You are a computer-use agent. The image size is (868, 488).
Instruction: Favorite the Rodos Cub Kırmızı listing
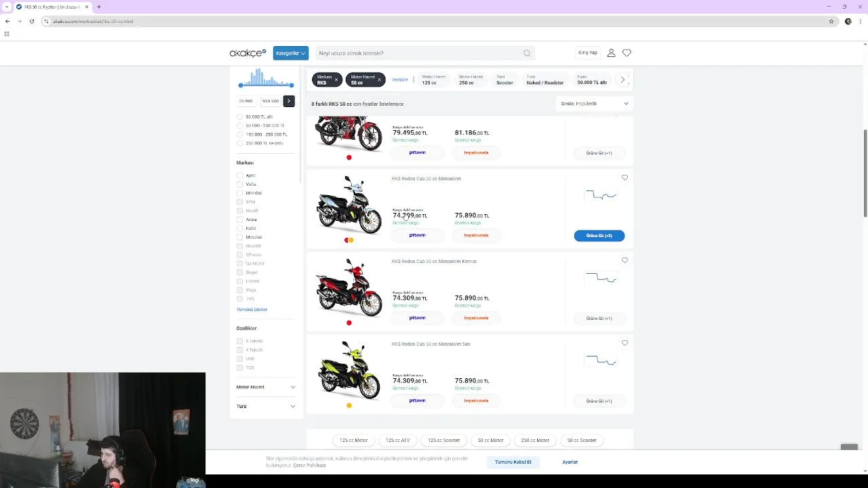click(x=625, y=260)
